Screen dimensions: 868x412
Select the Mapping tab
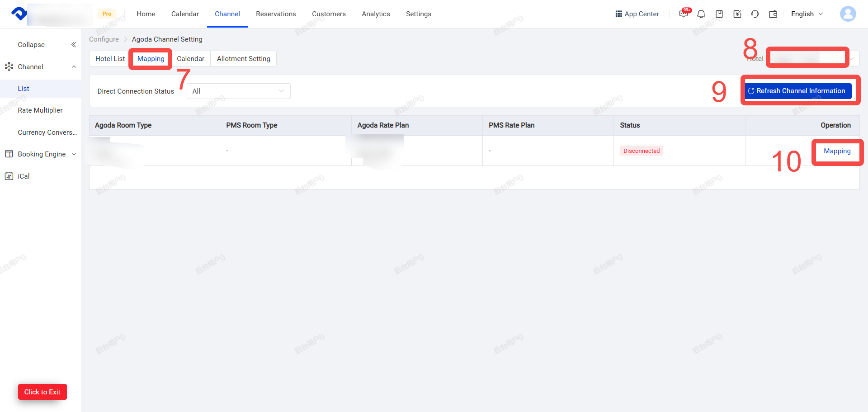point(151,59)
